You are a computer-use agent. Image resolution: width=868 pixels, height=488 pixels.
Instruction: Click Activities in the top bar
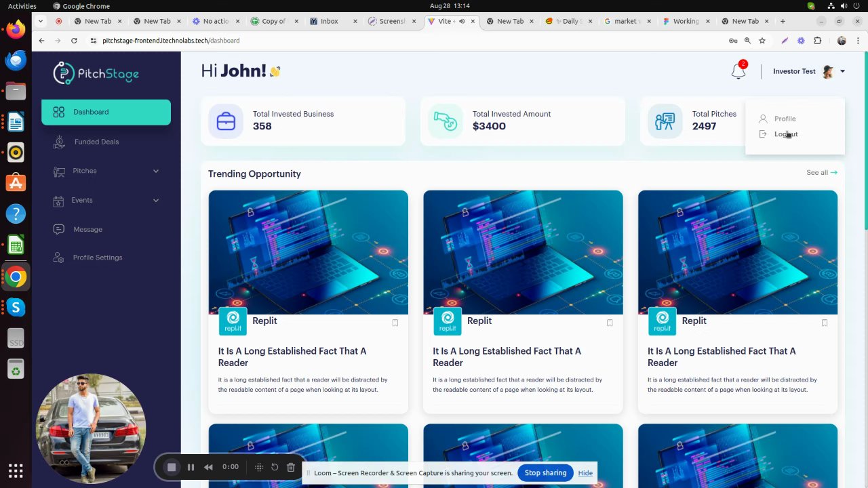22,5
